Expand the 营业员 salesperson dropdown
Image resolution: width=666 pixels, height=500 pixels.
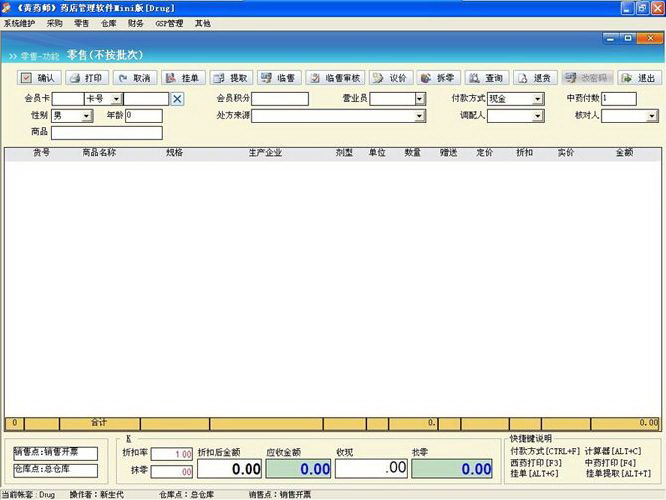420,99
